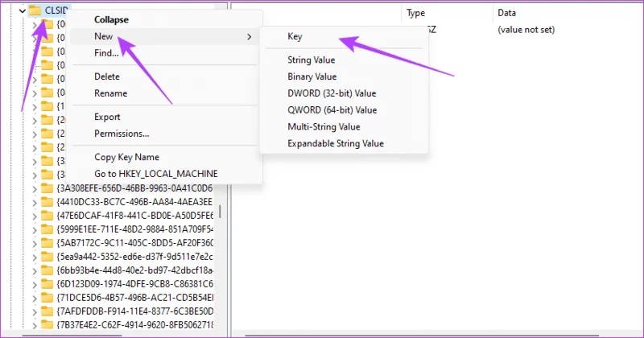Viewport: 644px width, 338px height.
Task: Select Copy Key Name
Action: 126,157
